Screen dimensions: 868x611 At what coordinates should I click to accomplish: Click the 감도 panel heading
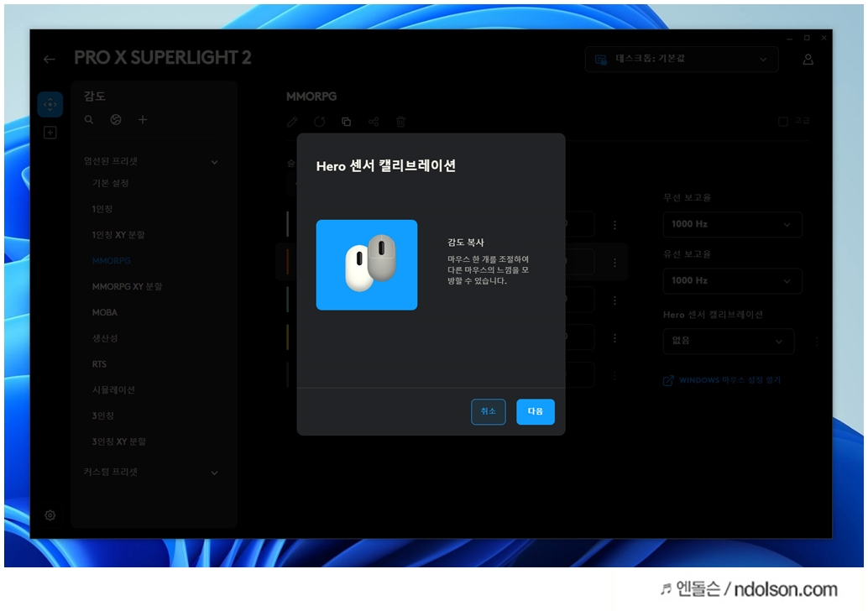pyautogui.click(x=95, y=97)
